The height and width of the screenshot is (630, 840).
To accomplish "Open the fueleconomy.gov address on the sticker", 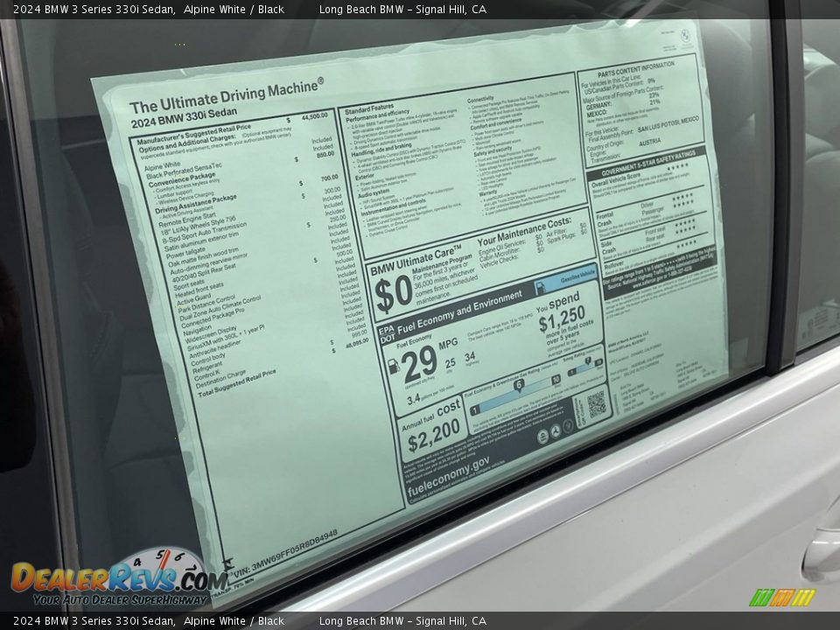I will tap(448, 476).
